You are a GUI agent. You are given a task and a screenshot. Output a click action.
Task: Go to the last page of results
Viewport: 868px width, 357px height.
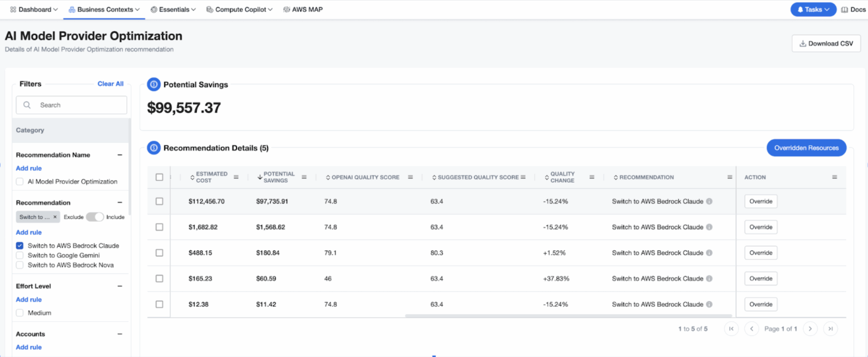pyautogui.click(x=831, y=329)
